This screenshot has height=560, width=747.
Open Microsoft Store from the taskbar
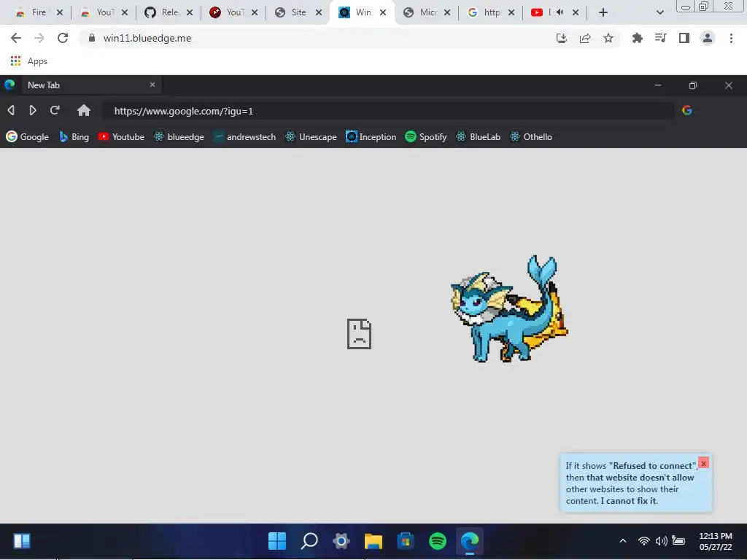point(406,541)
